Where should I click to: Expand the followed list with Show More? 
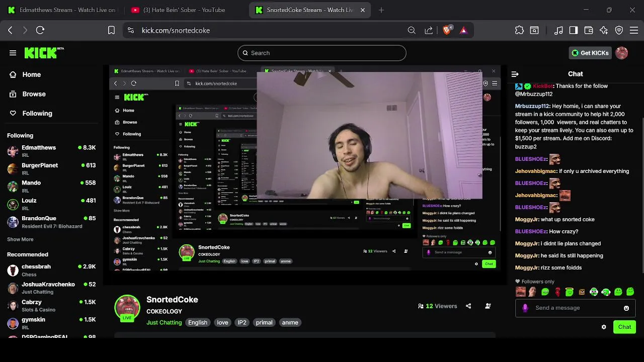20,239
